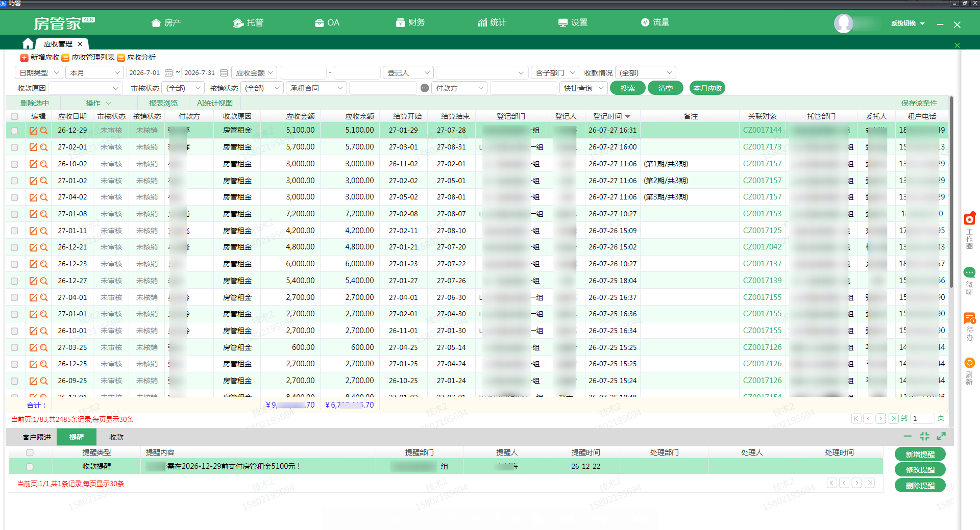Viewport: 980px width, 530px height.
Task: Toggle the select-all checkbox in table header
Action: pyautogui.click(x=14, y=116)
